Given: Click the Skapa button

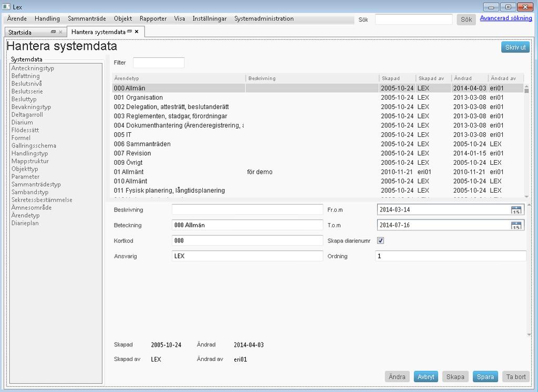Looking at the screenshot, I should [455, 377].
